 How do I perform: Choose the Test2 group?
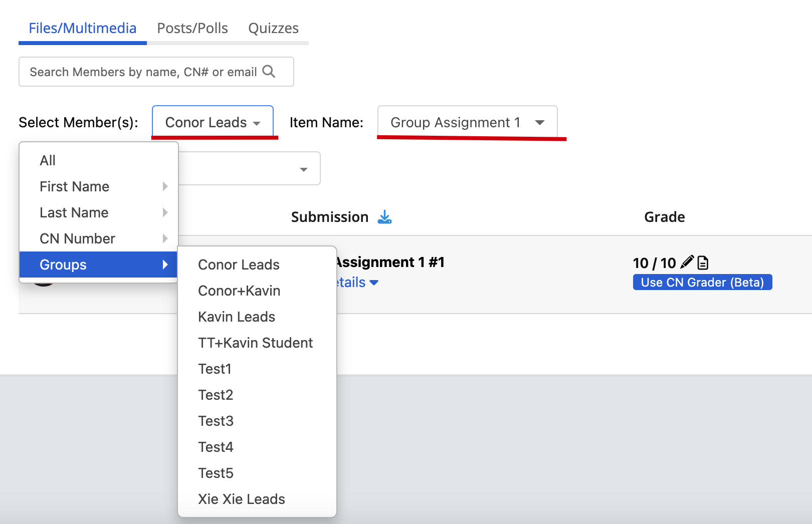257,395
